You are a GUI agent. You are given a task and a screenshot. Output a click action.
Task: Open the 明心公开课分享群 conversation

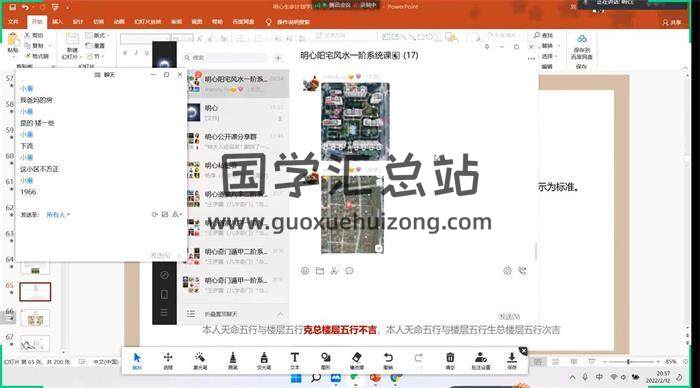(236, 141)
